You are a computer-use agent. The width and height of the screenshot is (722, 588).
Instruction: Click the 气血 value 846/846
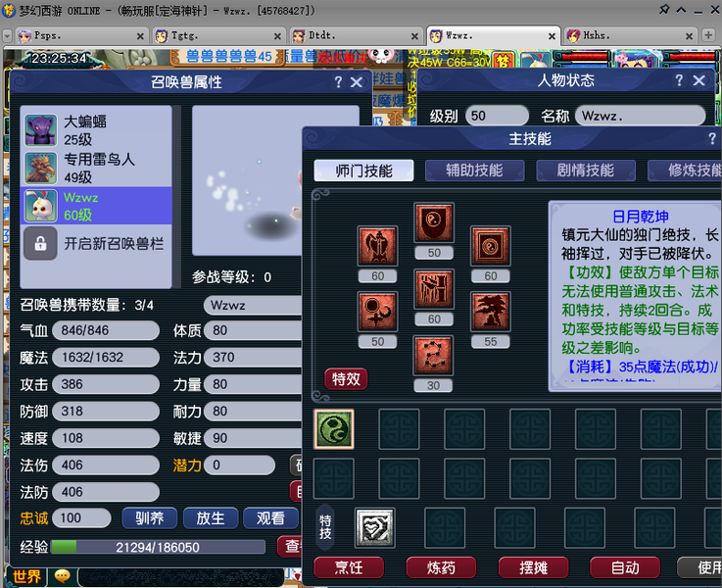106,330
